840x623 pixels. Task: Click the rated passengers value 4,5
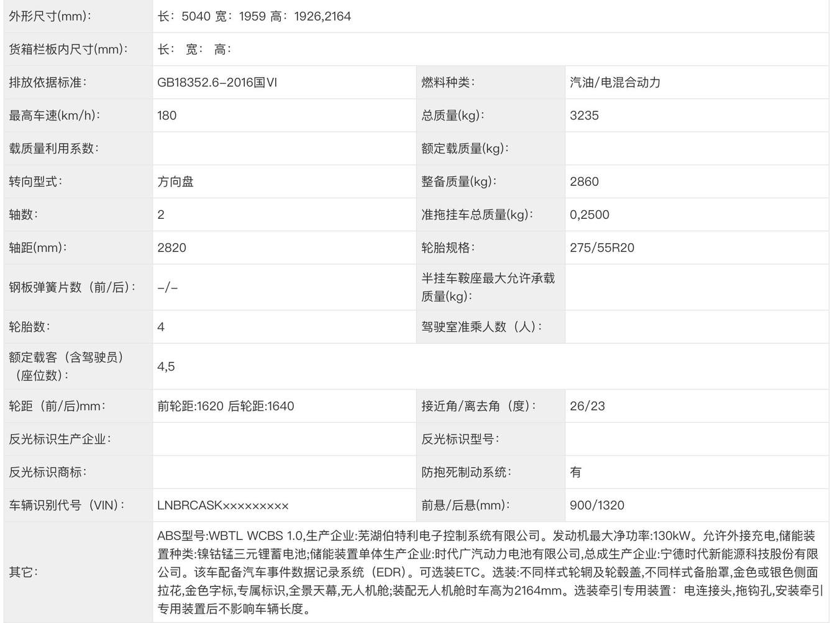(166, 366)
